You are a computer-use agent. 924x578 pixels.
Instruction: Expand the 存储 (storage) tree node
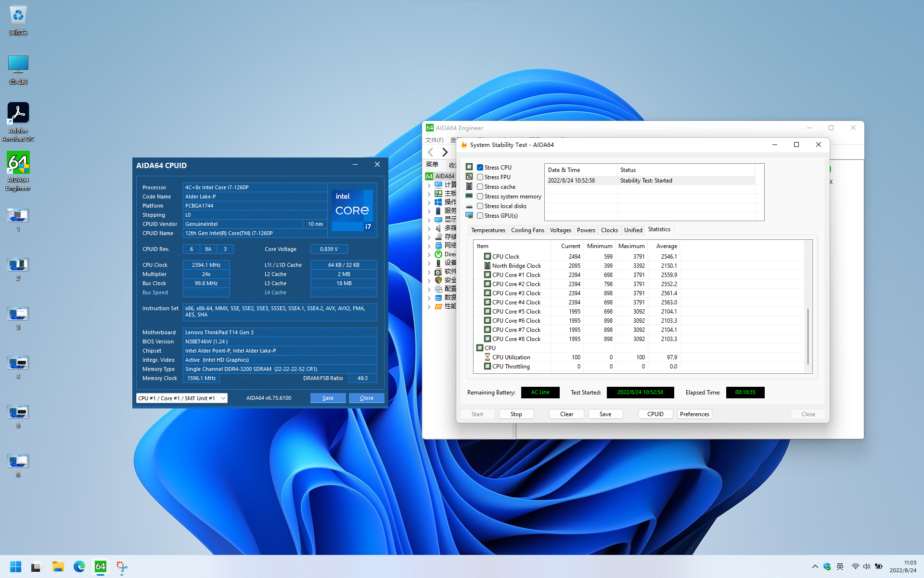[x=429, y=237]
